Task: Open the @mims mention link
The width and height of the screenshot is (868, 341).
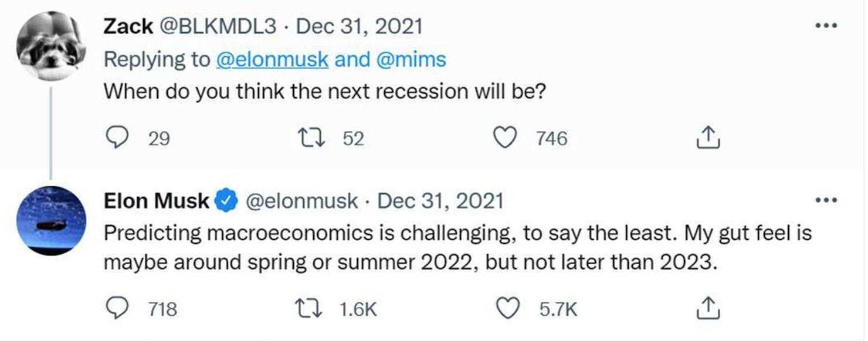Action: click(411, 59)
